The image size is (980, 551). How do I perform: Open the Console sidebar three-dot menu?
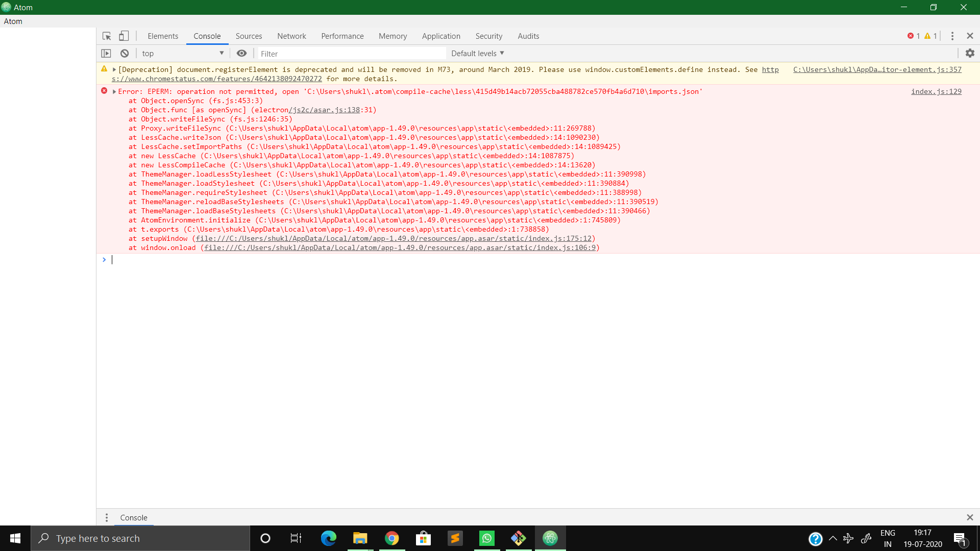point(107,517)
